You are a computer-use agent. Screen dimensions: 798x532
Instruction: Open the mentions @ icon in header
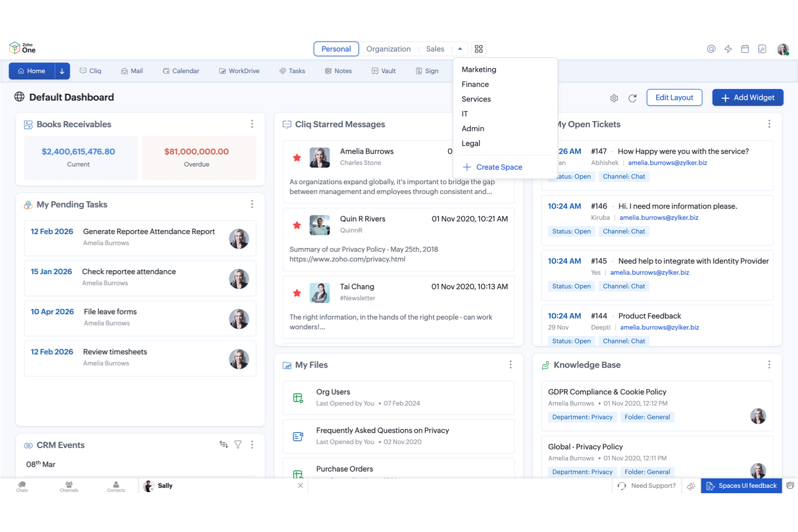[711, 49]
